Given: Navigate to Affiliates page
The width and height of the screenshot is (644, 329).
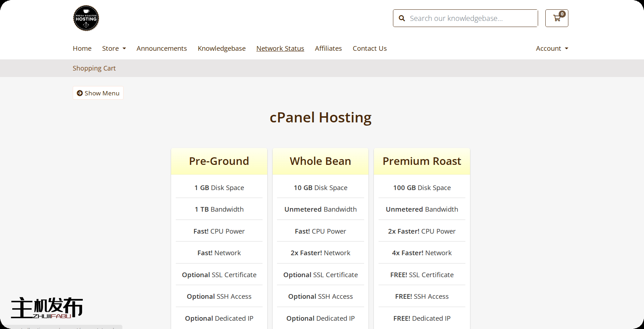Looking at the screenshot, I should (x=328, y=49).
